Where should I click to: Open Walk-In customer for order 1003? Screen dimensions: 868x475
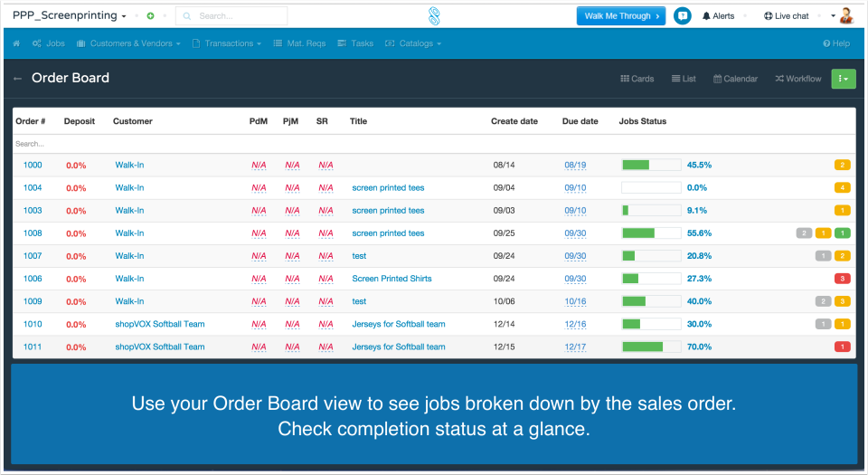pos(129,211)
